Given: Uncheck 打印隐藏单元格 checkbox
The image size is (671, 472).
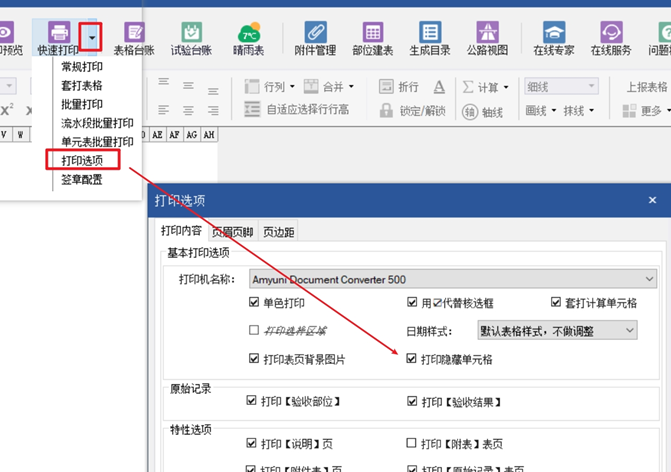Looking at the screenshot, I should pos(413,358).
